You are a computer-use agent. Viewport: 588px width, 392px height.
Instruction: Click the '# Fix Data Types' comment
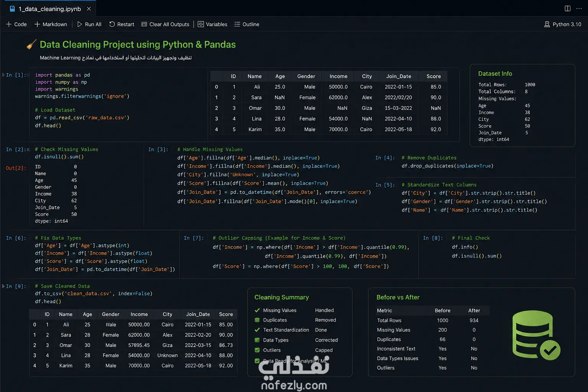click(x=58, y=238)
